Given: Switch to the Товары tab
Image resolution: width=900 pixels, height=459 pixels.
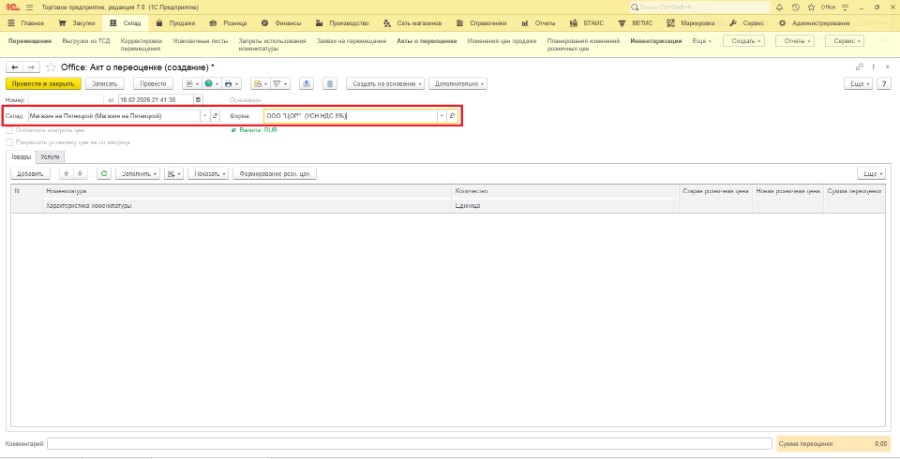Looking at the screenshot, I should click(21, 157).
